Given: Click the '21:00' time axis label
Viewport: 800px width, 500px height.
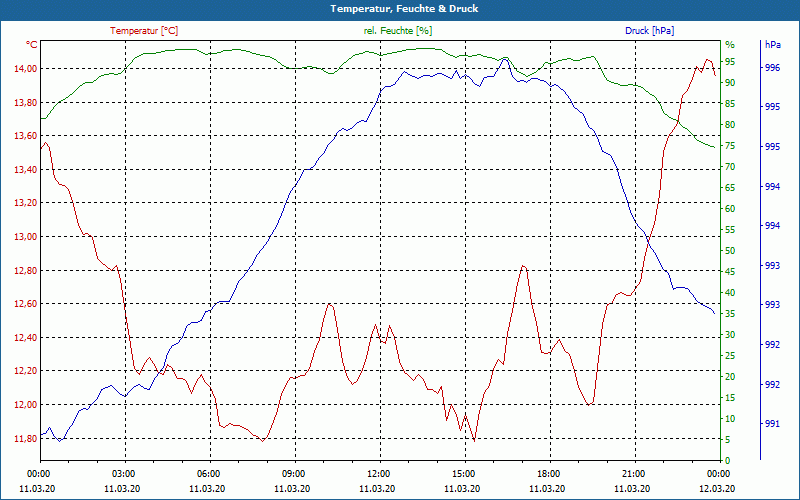Looking at the screenshot, I should click(633, 473).
